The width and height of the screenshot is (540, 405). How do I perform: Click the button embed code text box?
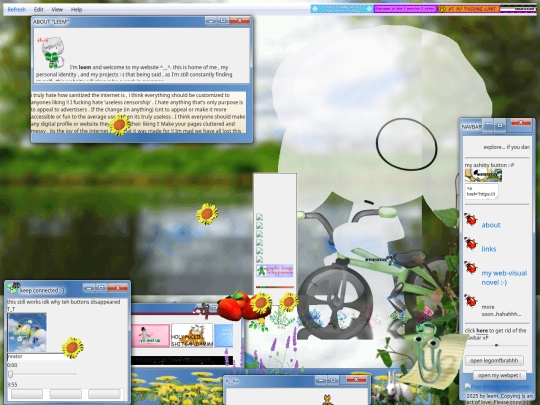[x=481, y=191]
